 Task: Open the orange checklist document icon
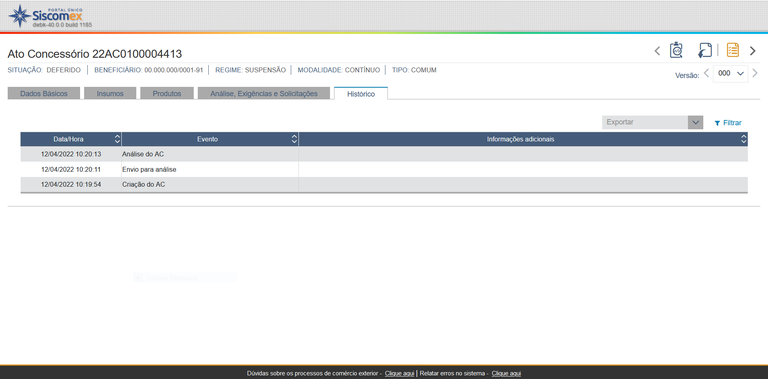pyautogui.click(x=733, y=50)
